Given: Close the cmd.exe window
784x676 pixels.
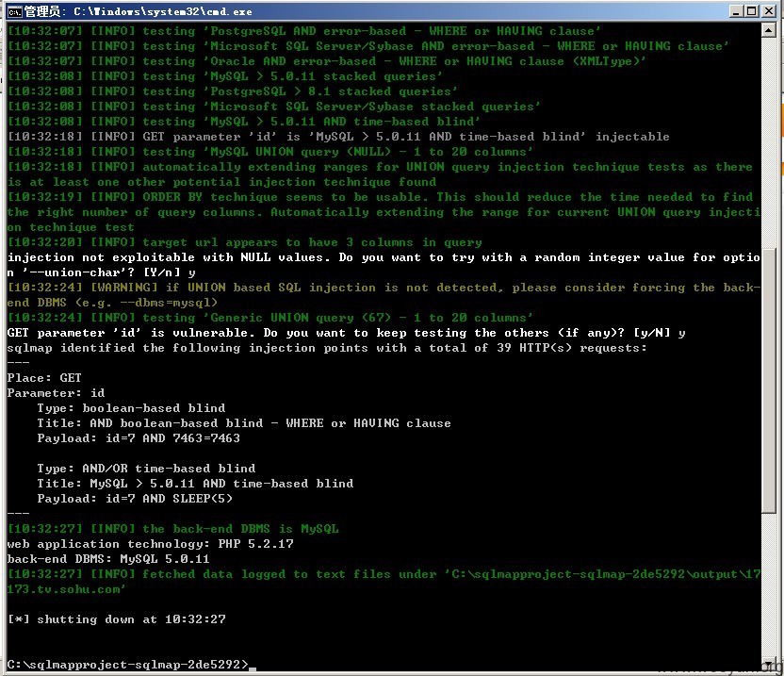Looking at the screenshot, I should coord(769,11).
